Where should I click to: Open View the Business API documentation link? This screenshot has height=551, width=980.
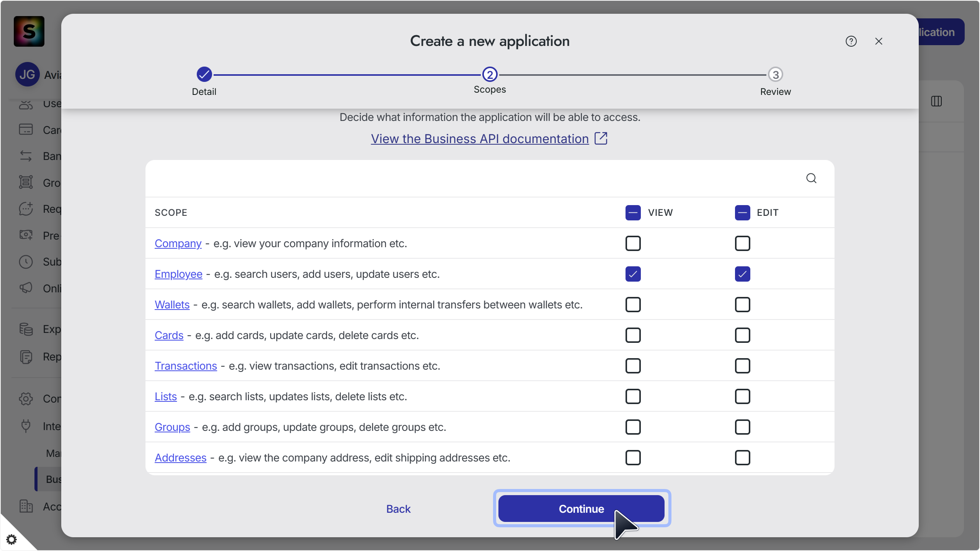tap(480, 139)
